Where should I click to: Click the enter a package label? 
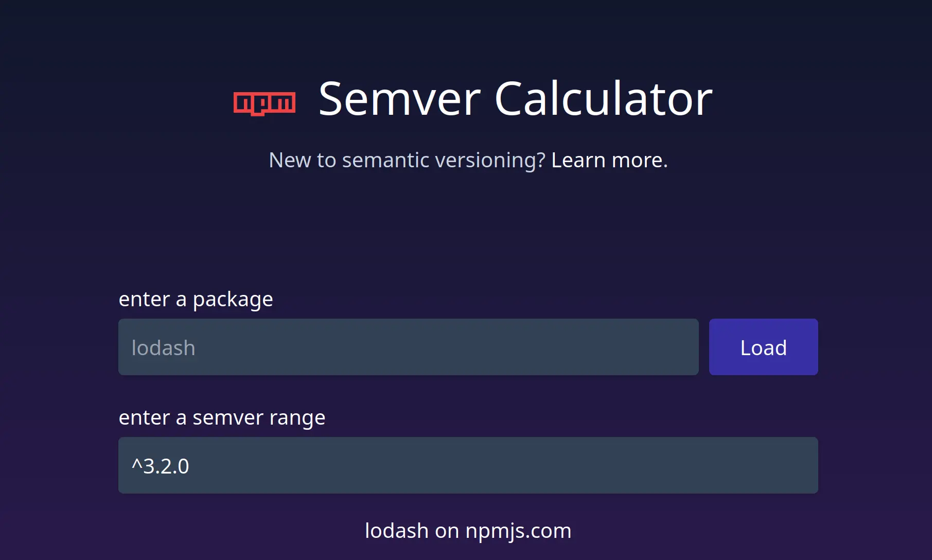[196, 299]
